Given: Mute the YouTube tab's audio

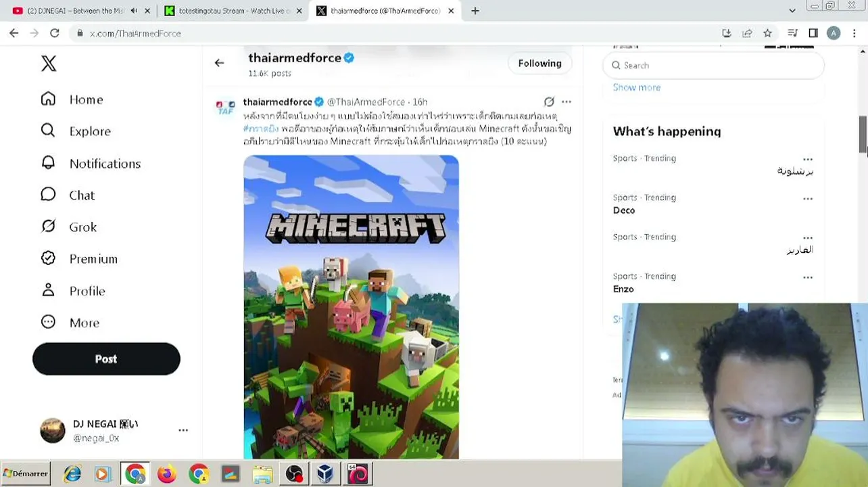Looking at the screenshot, I should [x=134, y=11].
